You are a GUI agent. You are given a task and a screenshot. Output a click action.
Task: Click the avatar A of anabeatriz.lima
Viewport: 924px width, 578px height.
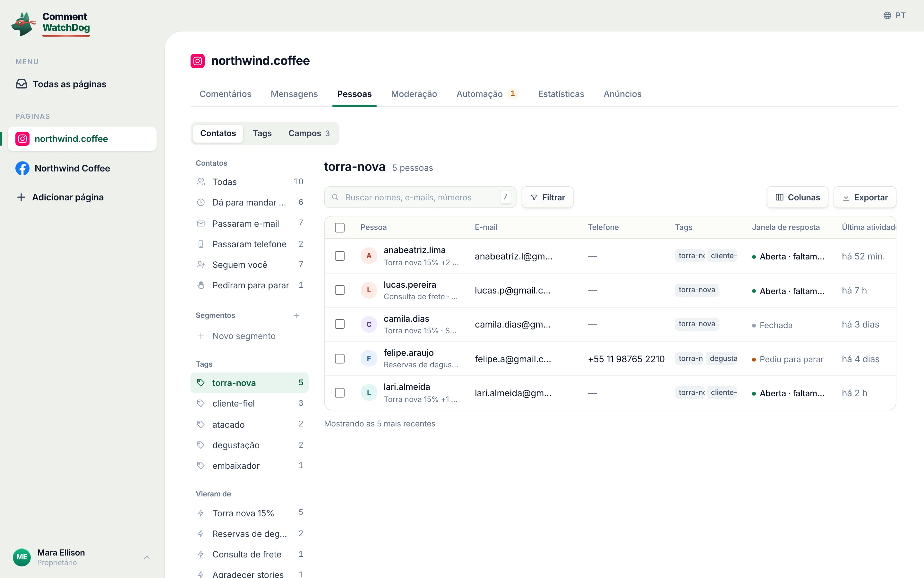click(369, 256)
